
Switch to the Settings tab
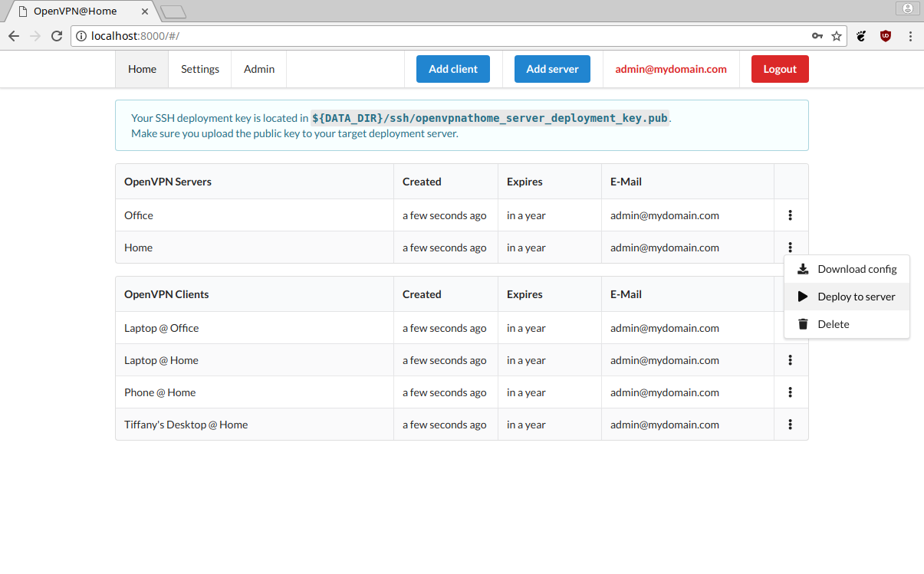(x=199, y=68)
